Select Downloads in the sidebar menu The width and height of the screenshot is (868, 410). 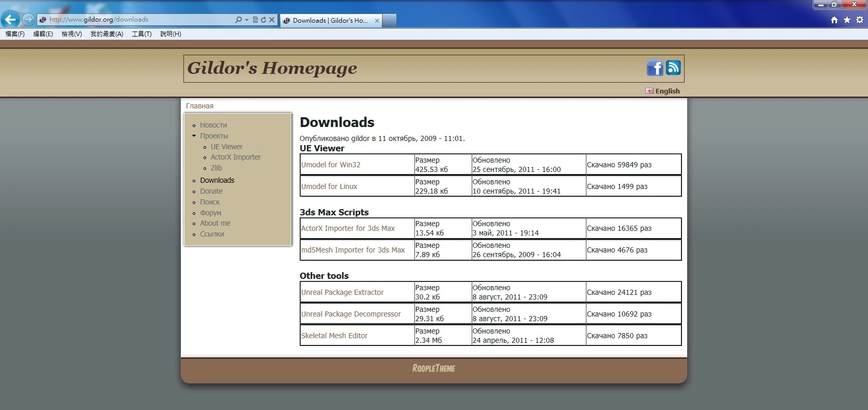(217, 180)
